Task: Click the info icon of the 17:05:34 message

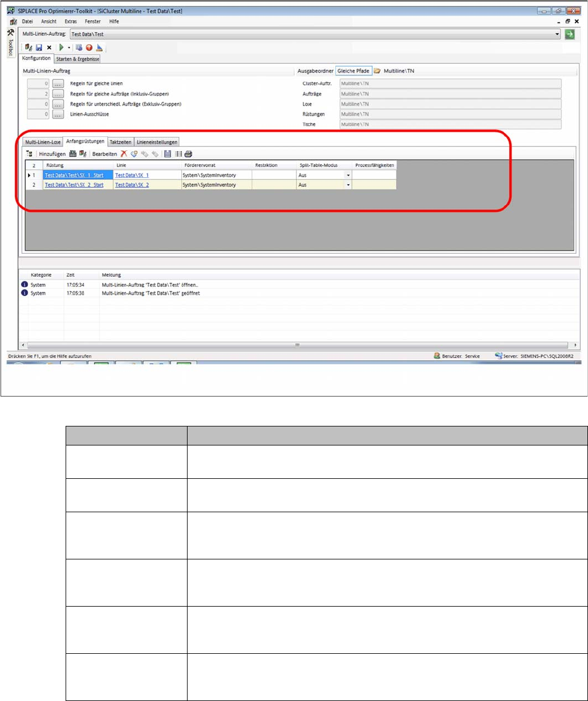Action: click(x=25, y=285)
